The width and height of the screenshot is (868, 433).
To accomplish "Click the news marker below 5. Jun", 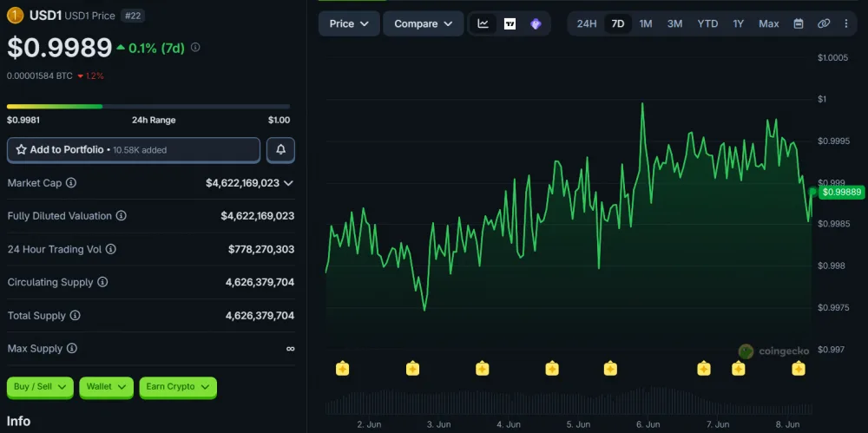I will [552, 368].
